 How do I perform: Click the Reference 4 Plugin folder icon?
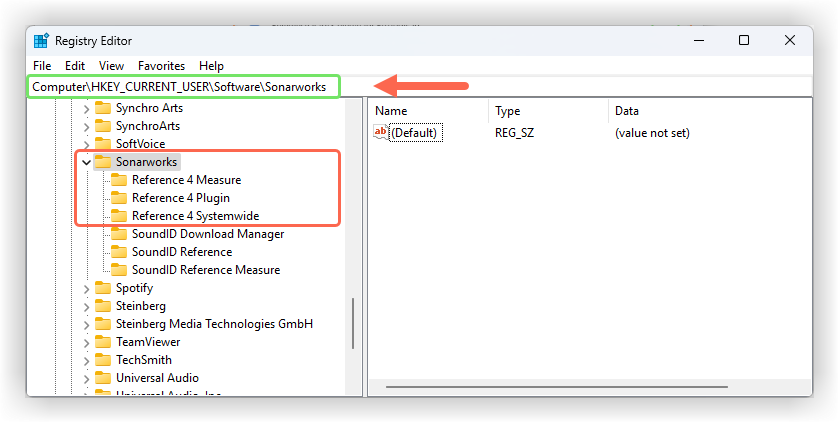click(119, 198)
